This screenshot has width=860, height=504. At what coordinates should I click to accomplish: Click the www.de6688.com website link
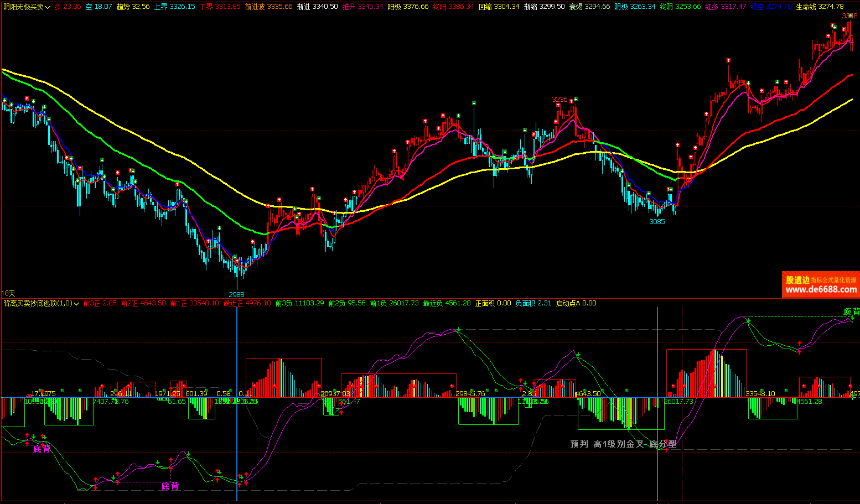821,289
